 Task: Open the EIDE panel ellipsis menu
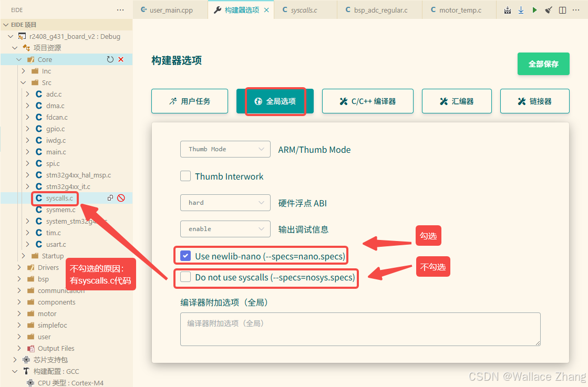pos(120,10)
